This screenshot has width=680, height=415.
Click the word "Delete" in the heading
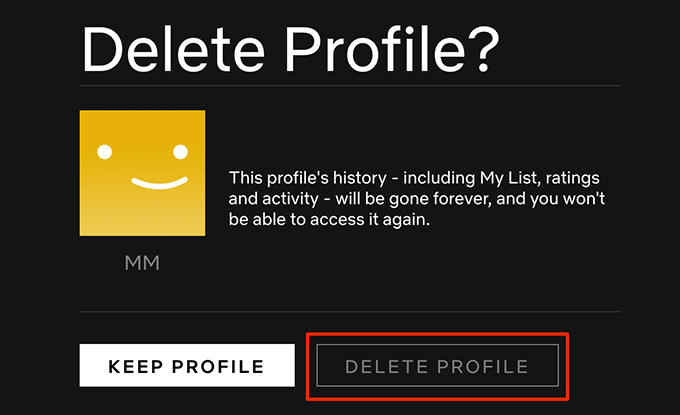point(173,49)
